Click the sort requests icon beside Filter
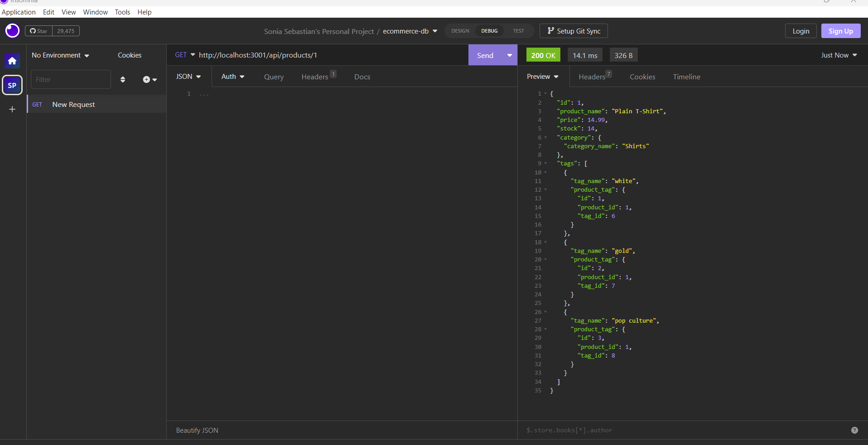This screenshot has height=445, width=868. coord(122,79)
